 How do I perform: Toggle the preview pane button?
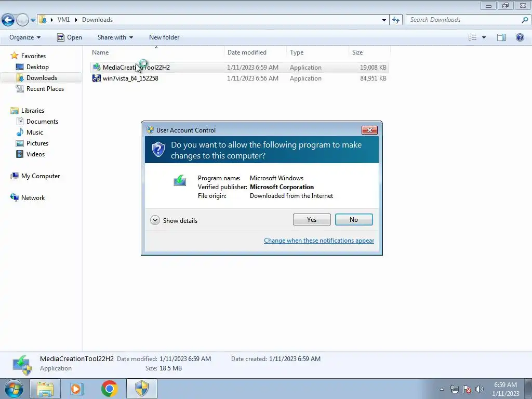point(501,37)
